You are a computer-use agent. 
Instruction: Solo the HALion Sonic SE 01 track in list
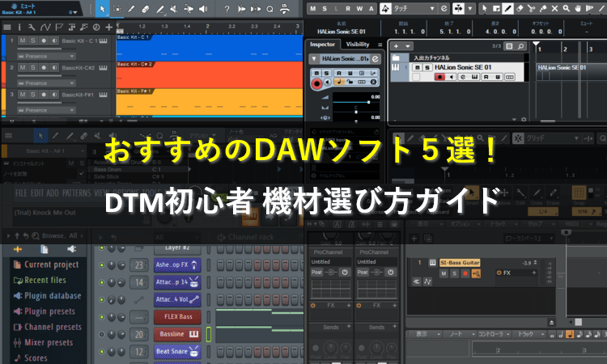tap(427, 67)
